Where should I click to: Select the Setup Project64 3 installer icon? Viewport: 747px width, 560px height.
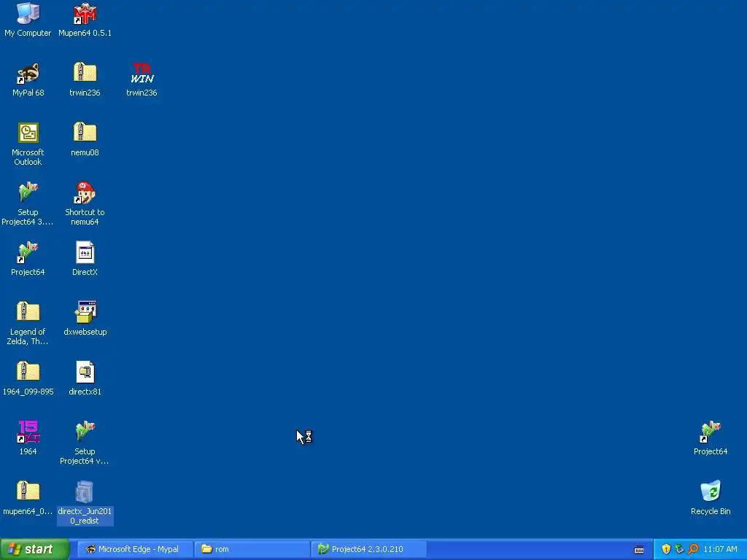(x=28, y=192)
